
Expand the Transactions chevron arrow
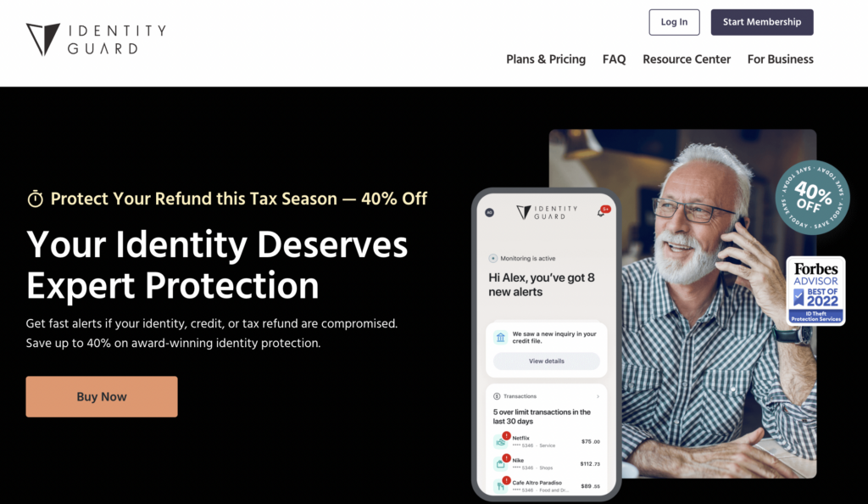(598, 396)
